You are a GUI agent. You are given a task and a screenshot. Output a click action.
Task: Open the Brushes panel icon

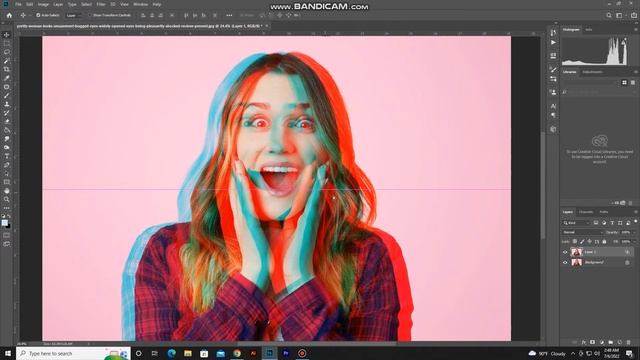[x=553, y=70]
